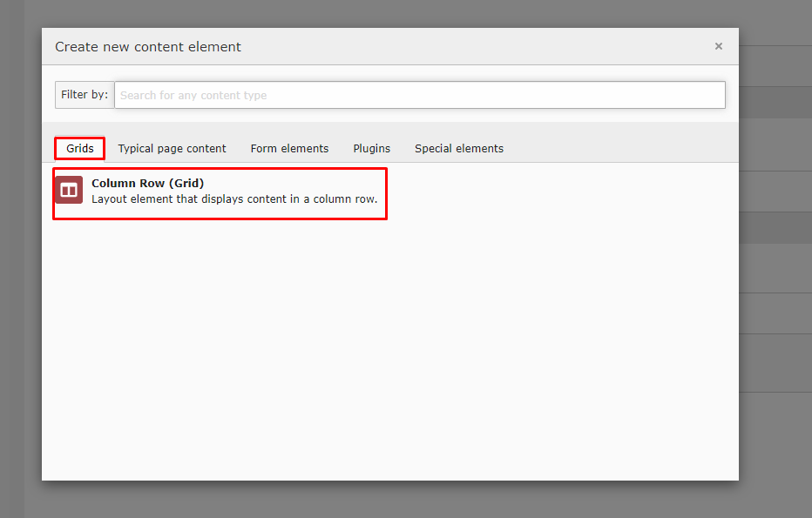Choose the 'Column Row (Grid)' title
This screenshot has width=812, height=518.
point(147,184)
